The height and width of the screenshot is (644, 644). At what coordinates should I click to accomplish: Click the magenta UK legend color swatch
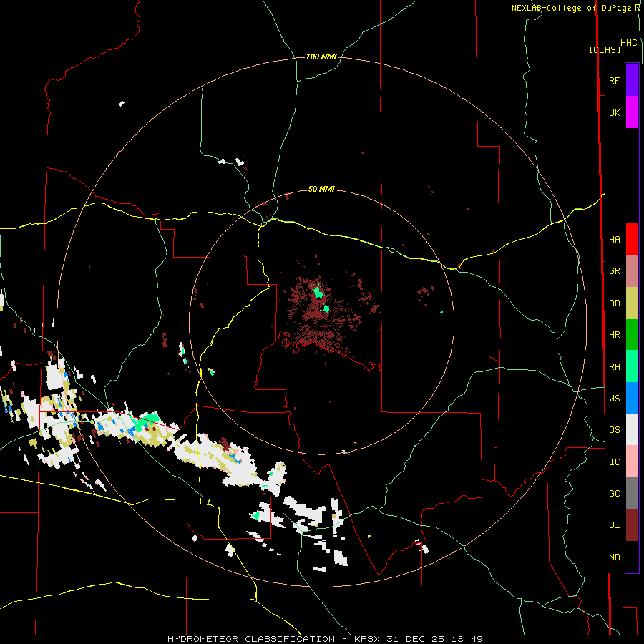point(632,112)
